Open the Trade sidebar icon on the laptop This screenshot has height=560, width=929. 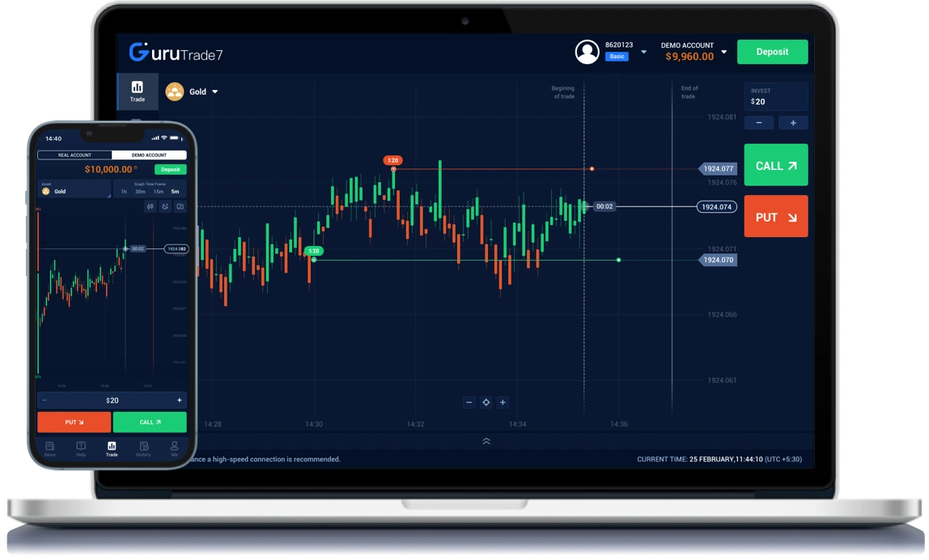[138, 91]
